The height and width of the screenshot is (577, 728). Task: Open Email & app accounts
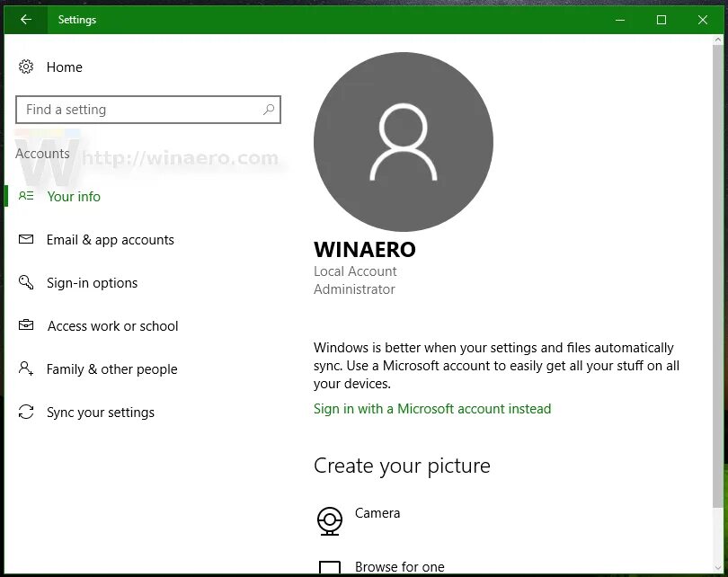point(110,240)
